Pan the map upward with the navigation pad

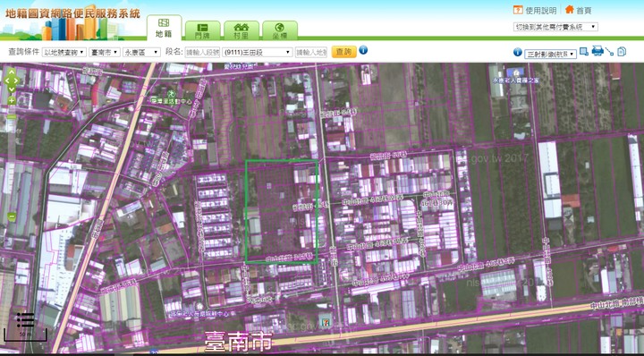click(11, 72)
